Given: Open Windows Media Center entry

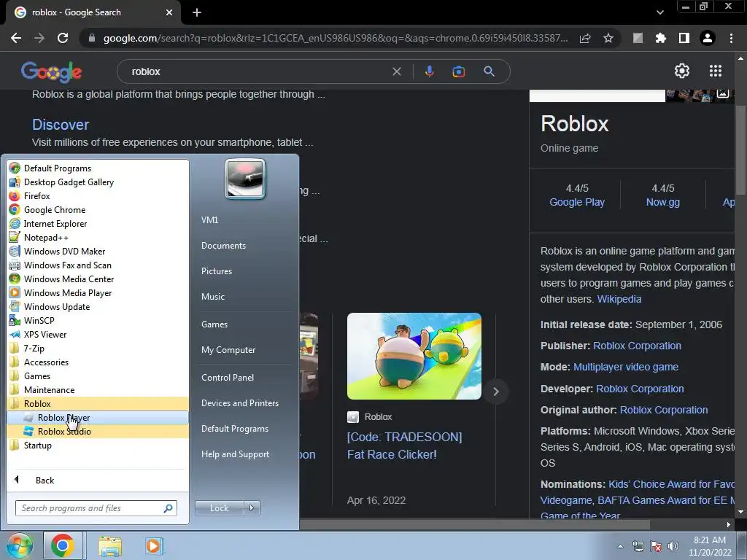Looking at the screenshot, I should point(98,279).
